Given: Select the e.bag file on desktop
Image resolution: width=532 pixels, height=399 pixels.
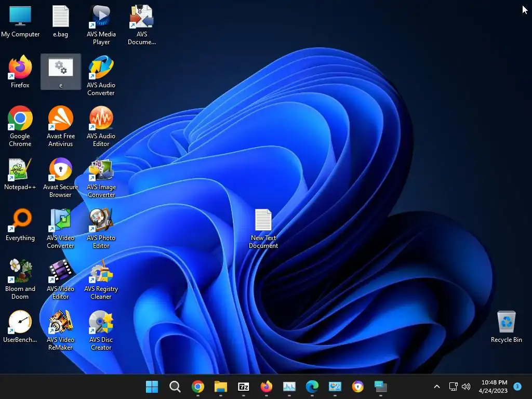Looking at the screenshot, I should pyautogui.click(x=60, y=21).
